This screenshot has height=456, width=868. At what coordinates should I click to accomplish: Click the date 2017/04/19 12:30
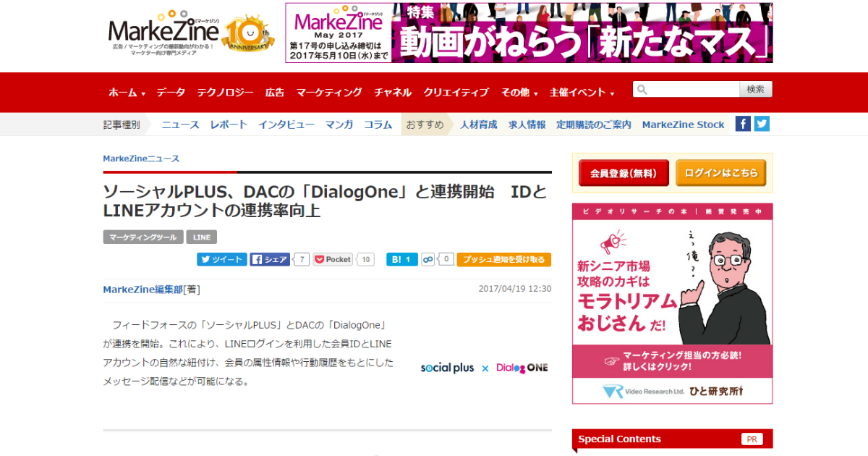[515, 288]
